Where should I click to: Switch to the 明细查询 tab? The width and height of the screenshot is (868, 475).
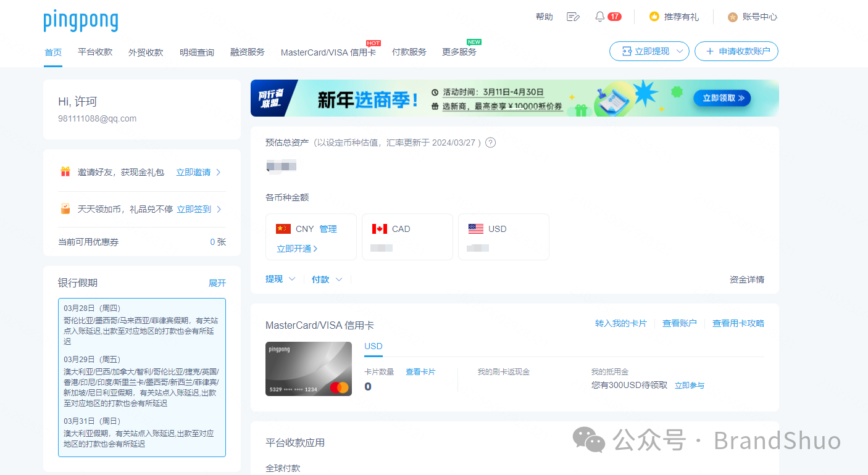pos(196,52)
